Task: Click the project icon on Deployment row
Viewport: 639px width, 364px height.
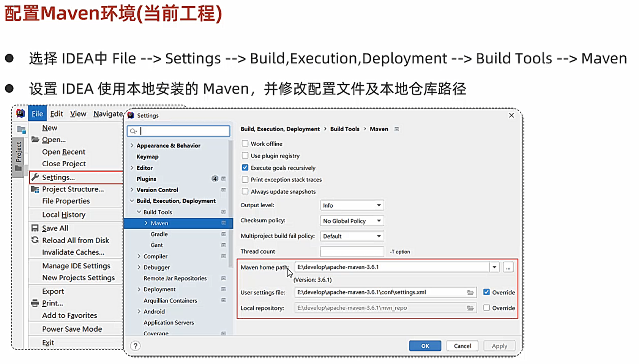Action: point(223,289)
